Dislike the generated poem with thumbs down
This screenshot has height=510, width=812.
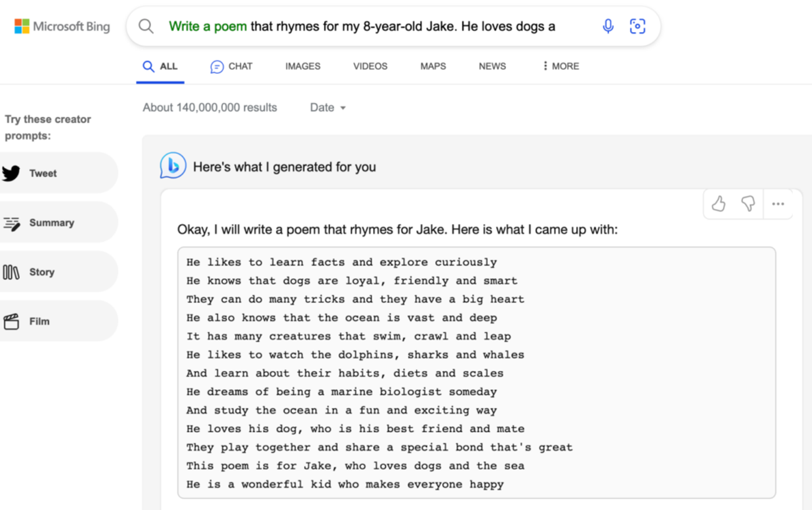(x=748, y=204)
